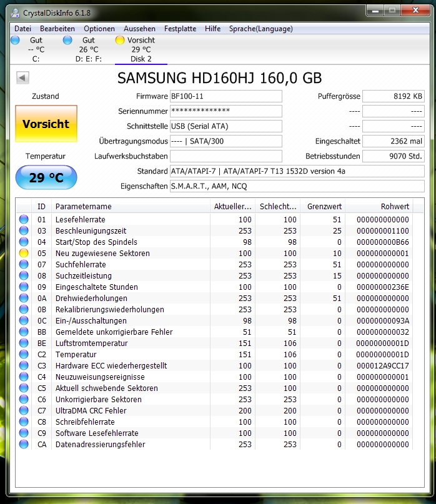
Task: Click the empty Laufwerksbuchstaben field
Action: click(225, 156)
